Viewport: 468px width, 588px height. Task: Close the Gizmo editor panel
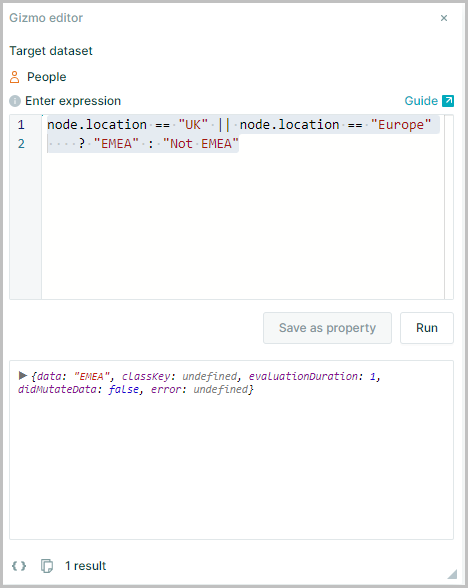(444, 18)
